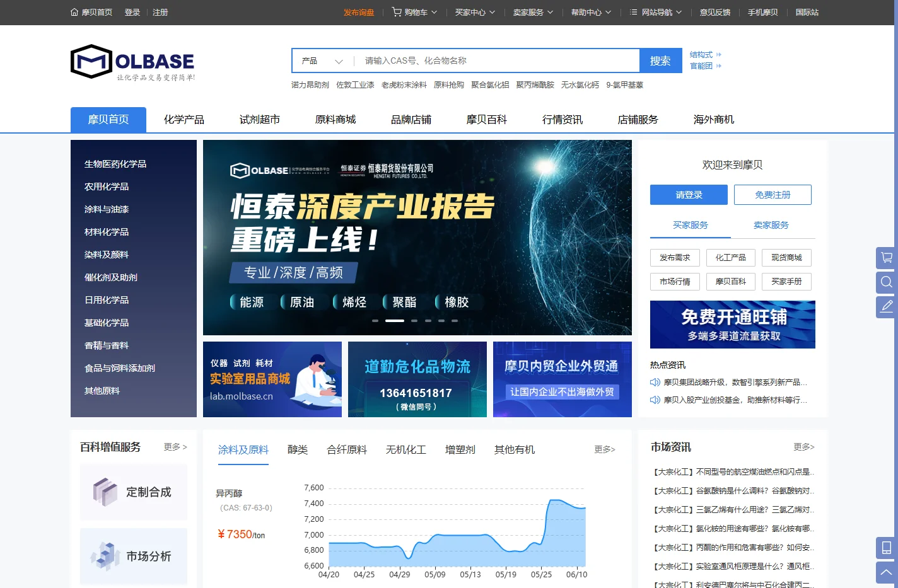
Task: Open the floating search icon on right sidebar
Action: [x=887, y=282]
